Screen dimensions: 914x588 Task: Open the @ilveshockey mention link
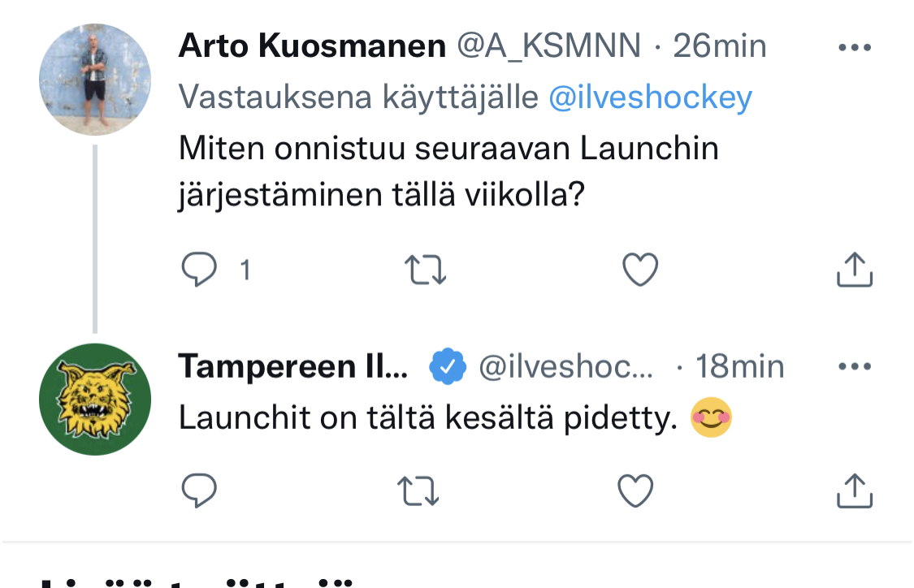[650, 97]
